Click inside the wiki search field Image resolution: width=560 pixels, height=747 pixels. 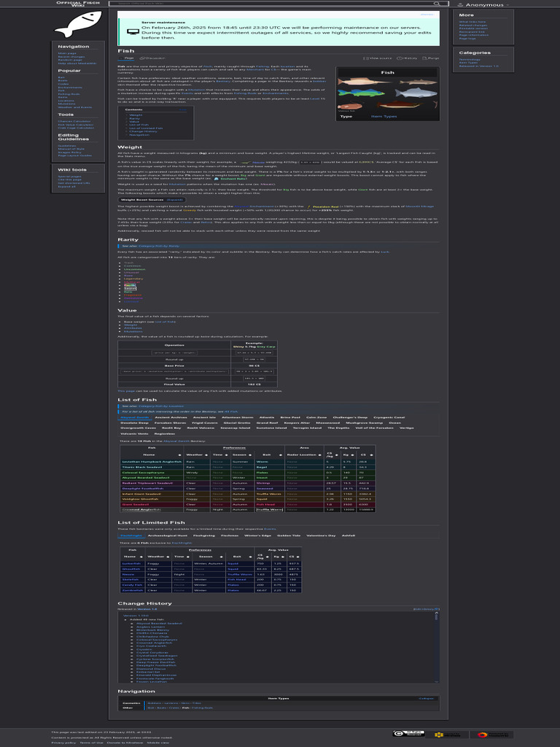click(270, 4)
